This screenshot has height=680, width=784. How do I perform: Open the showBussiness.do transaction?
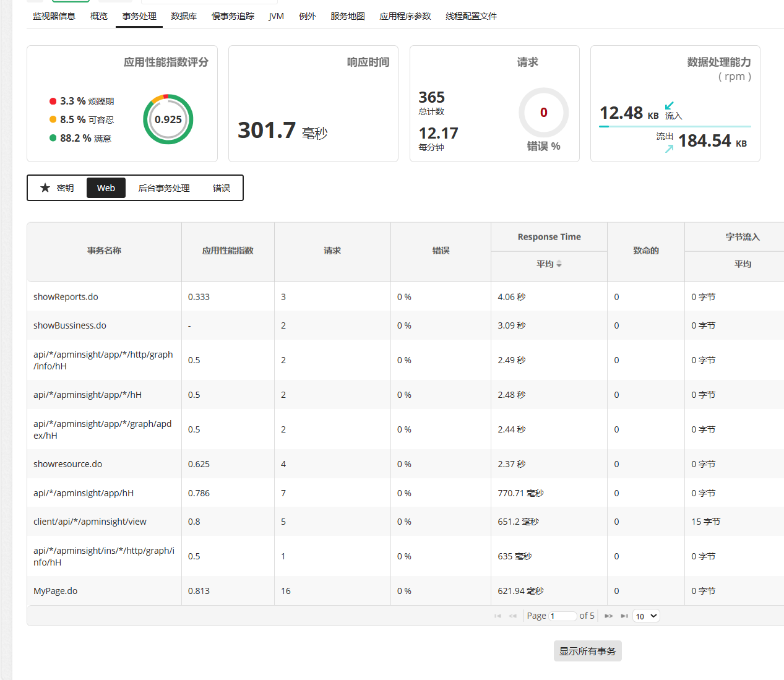(70, 325)
